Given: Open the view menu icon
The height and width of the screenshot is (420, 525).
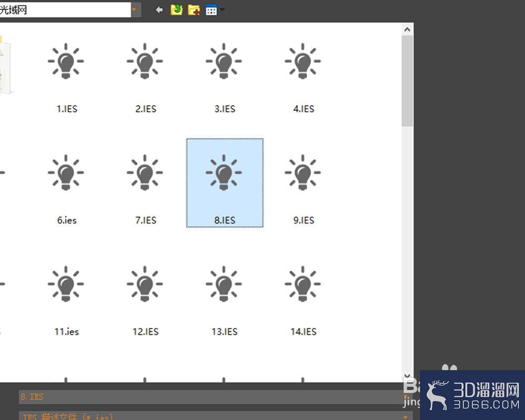Looking at the screenshot, I should (211, 10).
